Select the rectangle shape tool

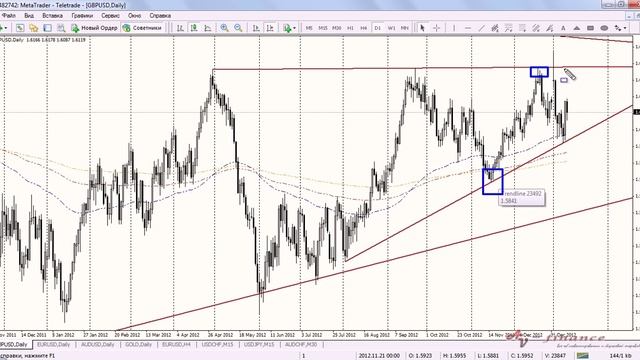tap(590, 28)
